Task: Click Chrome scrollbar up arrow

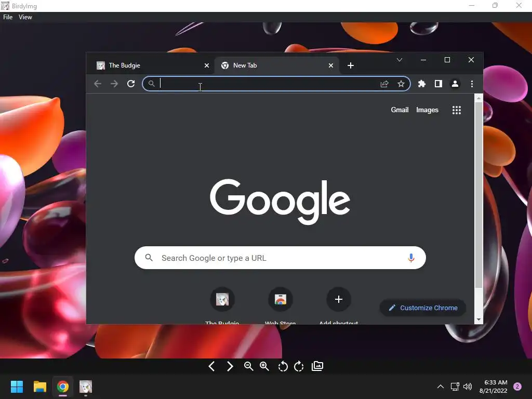Action: click(x=478, y=98)
